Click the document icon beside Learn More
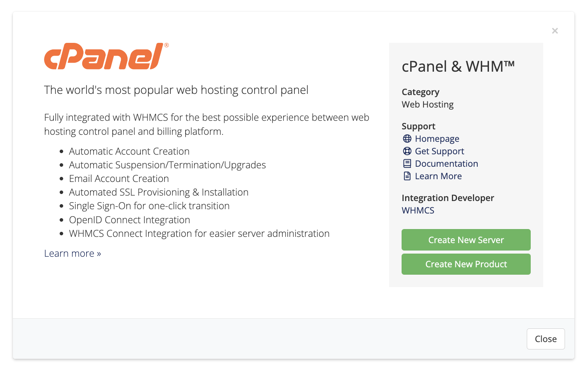588x374 pixels. point(407,176)
